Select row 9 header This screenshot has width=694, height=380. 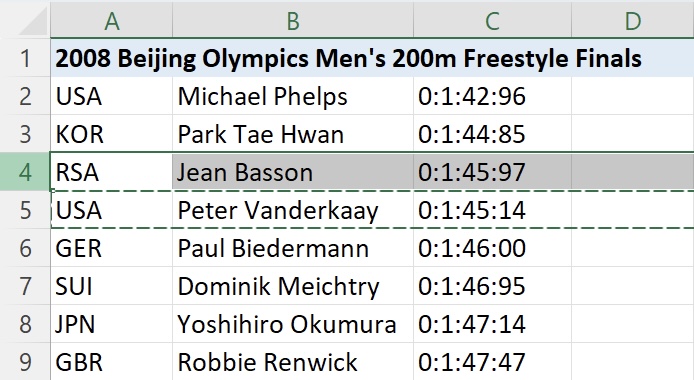pos(25,361)
